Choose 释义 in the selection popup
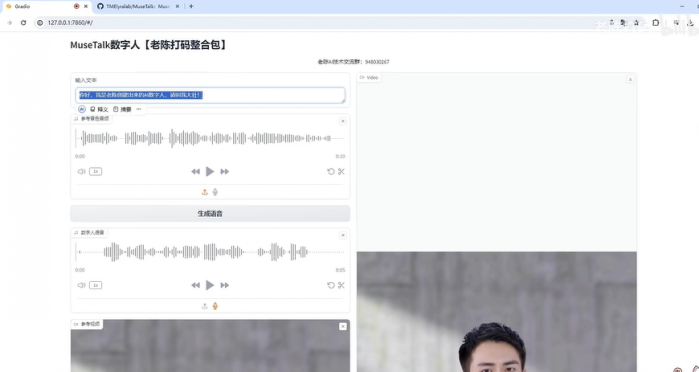 click(99, 109)
